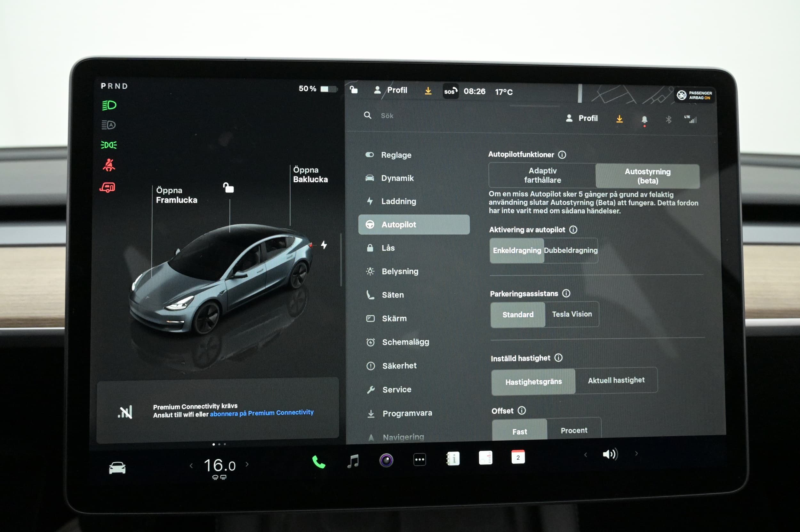800x532 pixels.
Task: Switch activation to Dubbeldragning
Action: pos(571,250)
